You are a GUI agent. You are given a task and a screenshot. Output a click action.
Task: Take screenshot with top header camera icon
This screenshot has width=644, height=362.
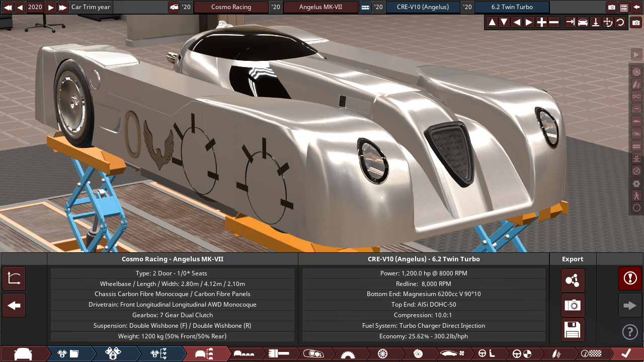click(x=612, y=7)
